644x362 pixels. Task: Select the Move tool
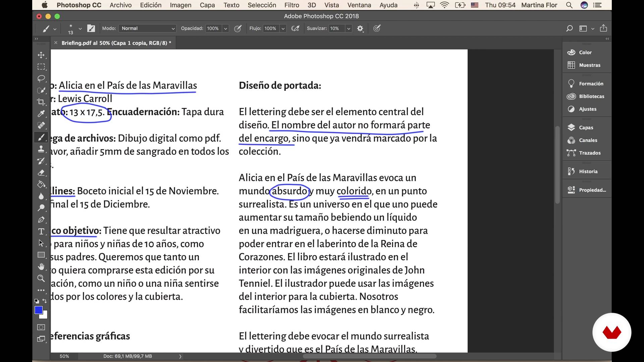pos(41,55)
